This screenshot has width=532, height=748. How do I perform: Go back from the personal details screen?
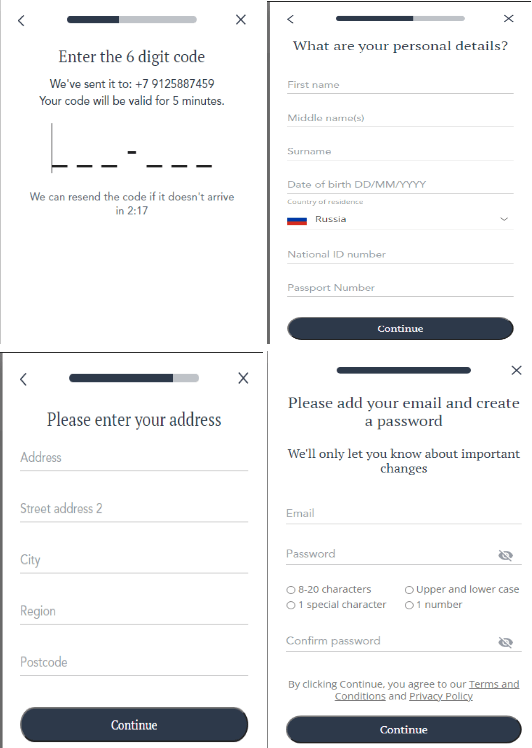coord(290,19)
